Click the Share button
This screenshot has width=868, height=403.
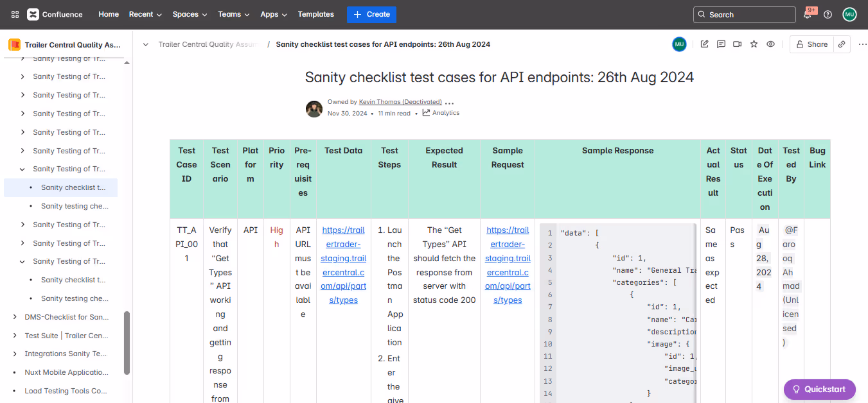coord(811,44)
